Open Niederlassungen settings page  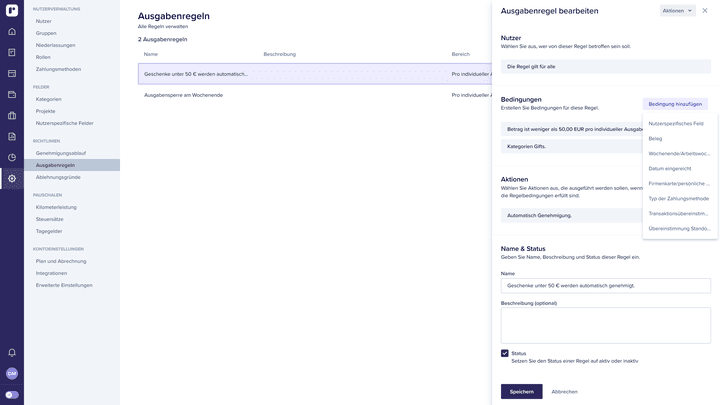pos(56,45)
